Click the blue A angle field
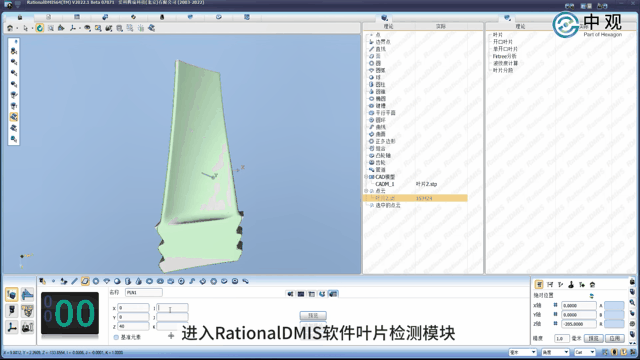640x360 pixels. [614, 305]
